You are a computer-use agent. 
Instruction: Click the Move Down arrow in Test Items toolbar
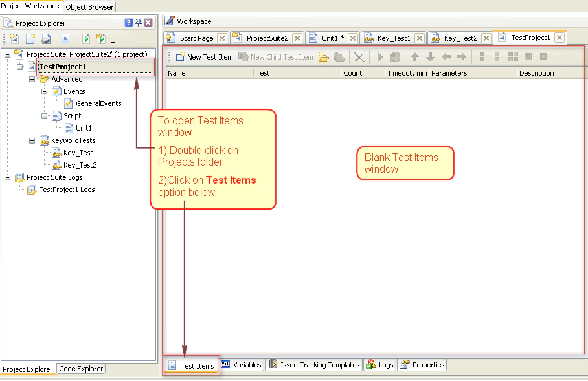[430, 57]
